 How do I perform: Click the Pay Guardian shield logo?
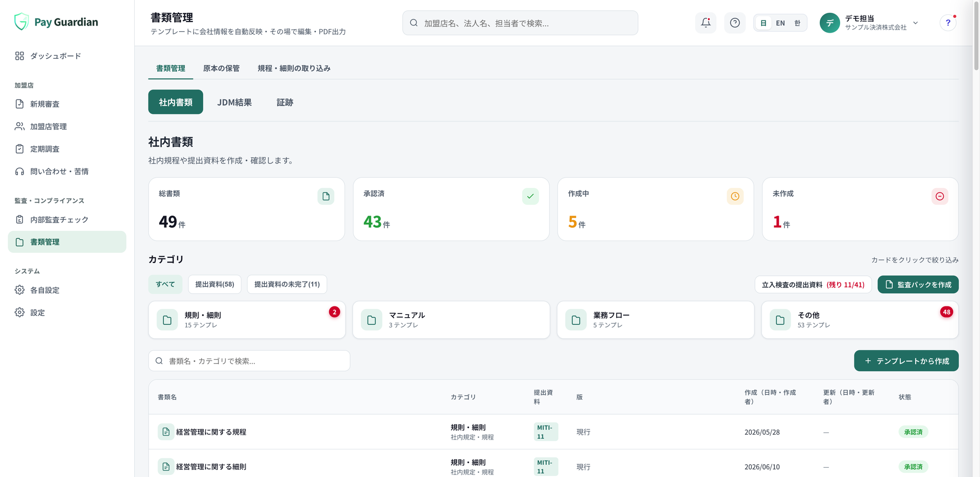point(21,22)
